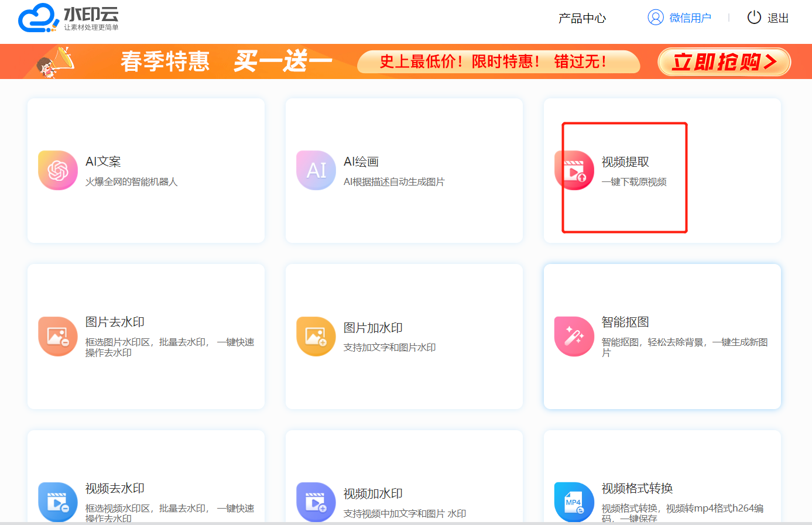The width and height of the screenshot is (812, 525).
Task: Click 火爆全网的智能机器人 description
Action: 131,182
